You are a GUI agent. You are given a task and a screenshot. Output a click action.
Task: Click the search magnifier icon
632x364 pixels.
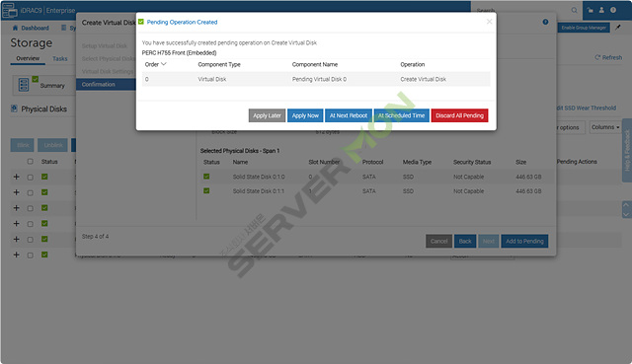[x=575, y=10]
